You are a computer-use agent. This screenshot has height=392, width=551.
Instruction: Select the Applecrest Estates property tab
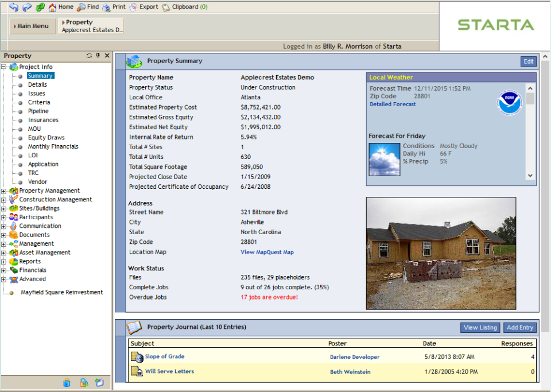pyautogui.click(x=91, y=26)
